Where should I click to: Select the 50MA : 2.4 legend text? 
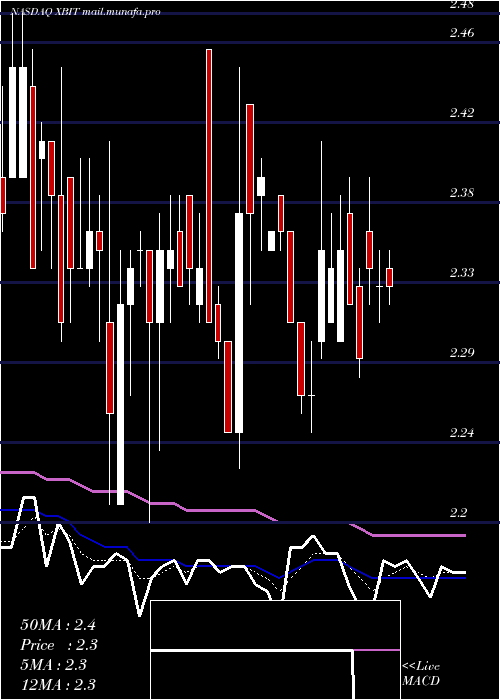[58, 625]
